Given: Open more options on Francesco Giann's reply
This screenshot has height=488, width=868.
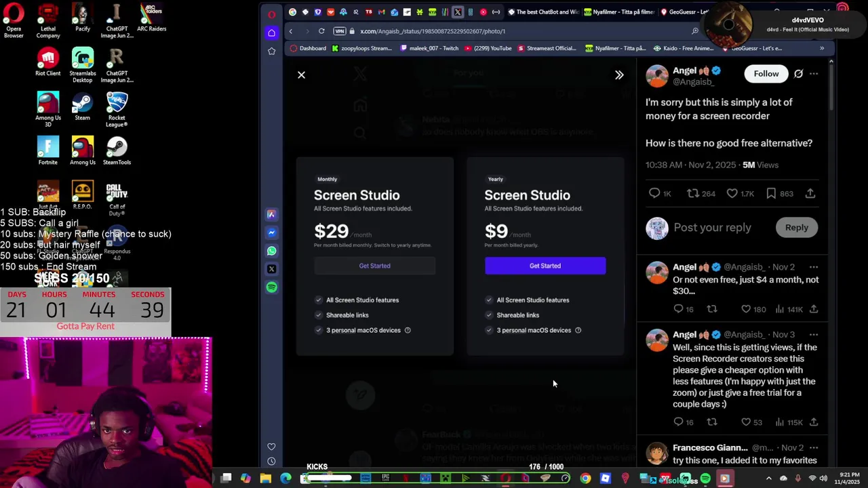Looking at the screenshot, I should [814, 448].
